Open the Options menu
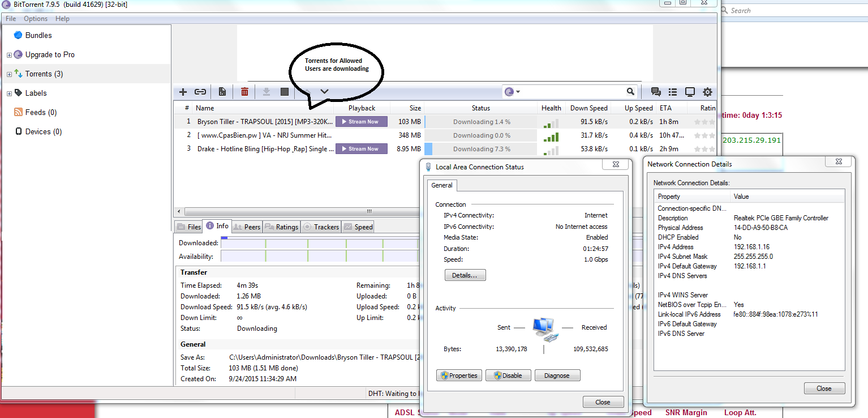The width and height of the screenshot is (868, 418). [36, 19]
